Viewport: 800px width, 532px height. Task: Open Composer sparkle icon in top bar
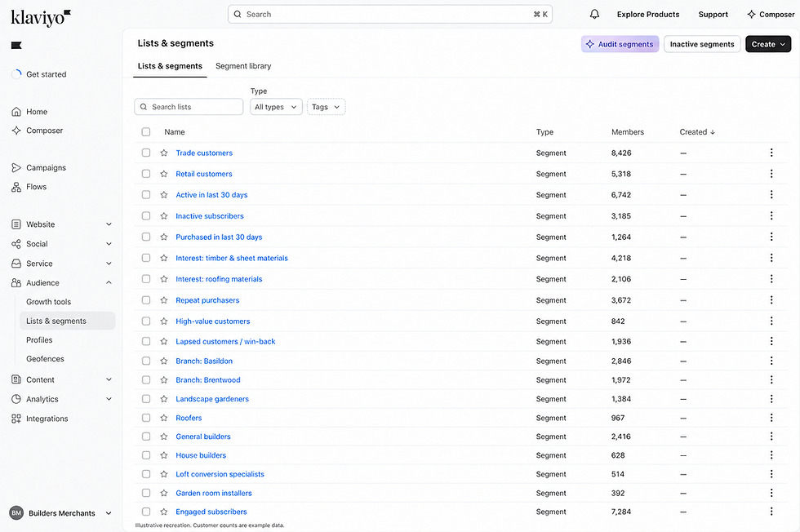pyautogui.click(x=751, y=15)
